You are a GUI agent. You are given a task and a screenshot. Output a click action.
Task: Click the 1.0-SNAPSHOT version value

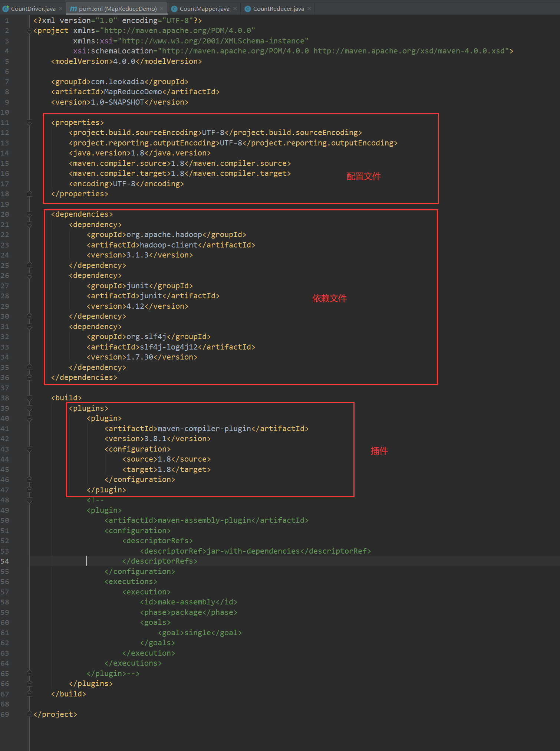(x=118, y=102)
